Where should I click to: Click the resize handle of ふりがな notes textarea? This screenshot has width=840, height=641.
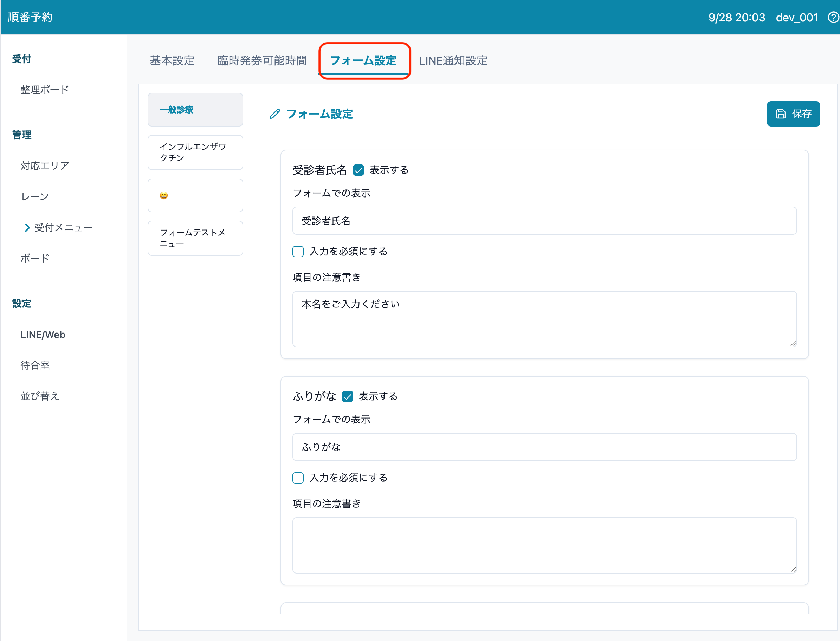pos(793,570)
